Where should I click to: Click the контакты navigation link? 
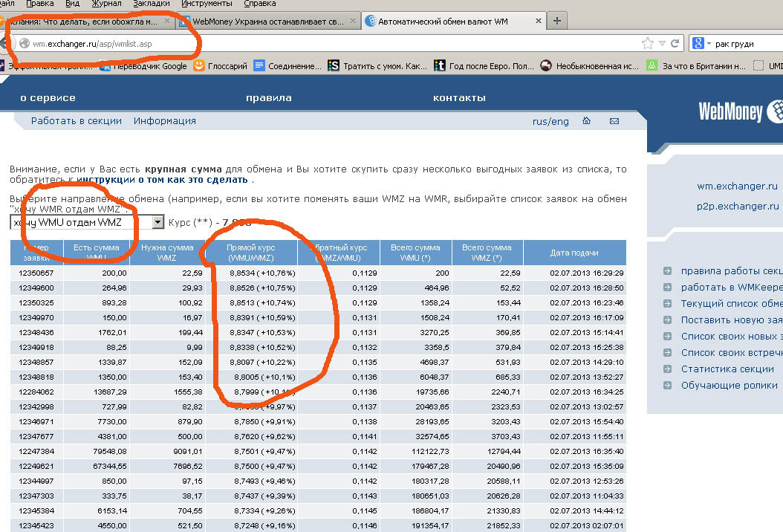pos(459,98)
